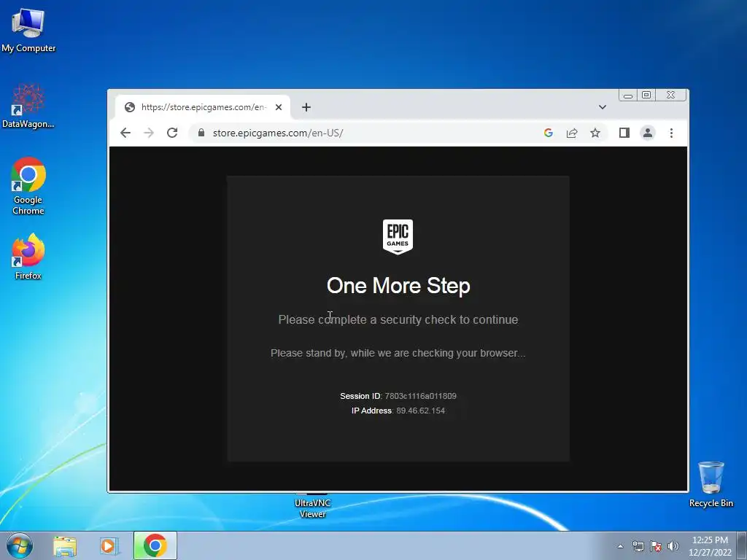Viewport: 747px width, 560px height.
Task: Launch Google Chrome from the desktop
Action: coord(28,186)
